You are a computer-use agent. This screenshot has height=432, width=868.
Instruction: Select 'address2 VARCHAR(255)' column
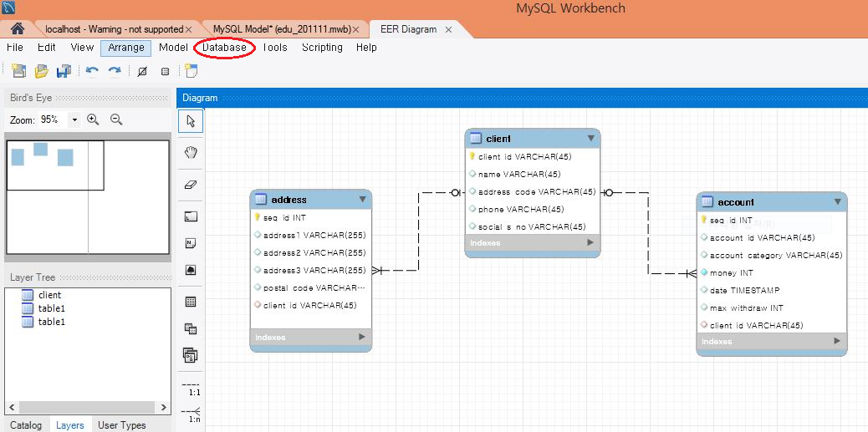pyautogui.click(x=311, y=253)
